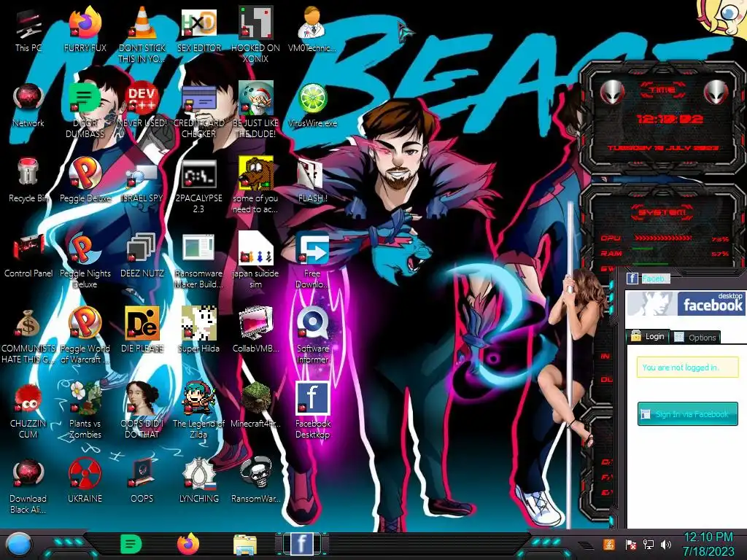
Task: Launch Peggle Deluxe
Action: pyautogui.click(x=85, y=181)
